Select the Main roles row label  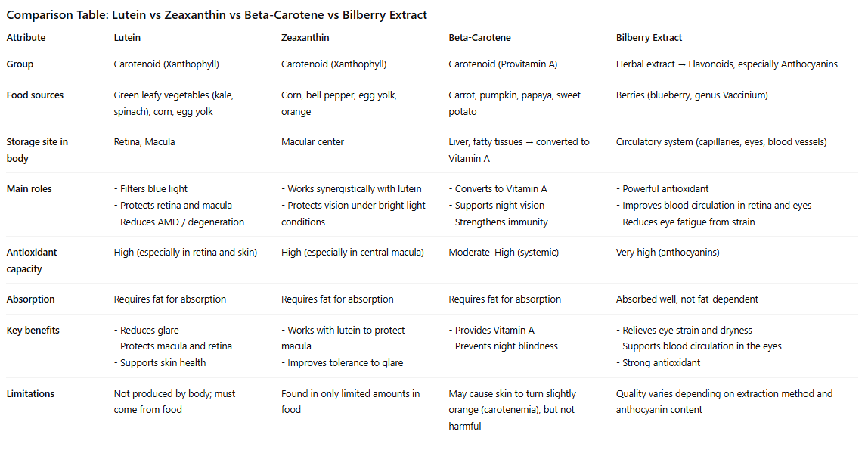tap(29, 189)
